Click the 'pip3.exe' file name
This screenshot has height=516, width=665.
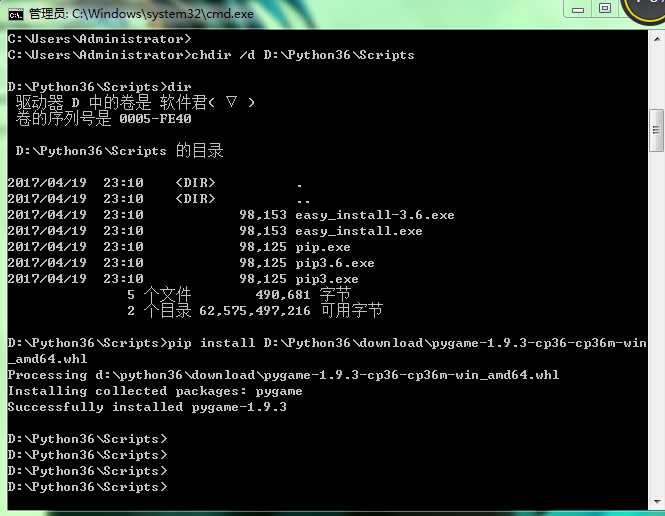pyautogui.click(x=327, y=279)
